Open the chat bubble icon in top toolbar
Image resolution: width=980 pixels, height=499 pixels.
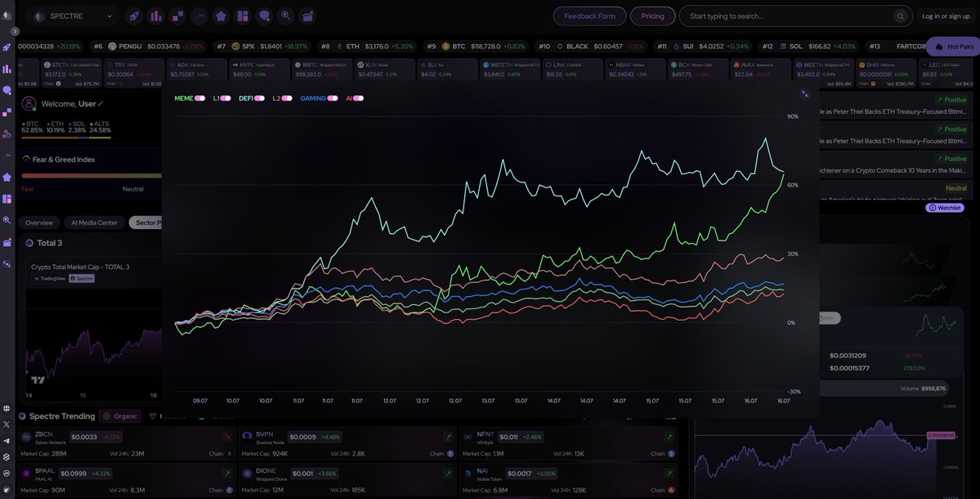pos(264,16)
